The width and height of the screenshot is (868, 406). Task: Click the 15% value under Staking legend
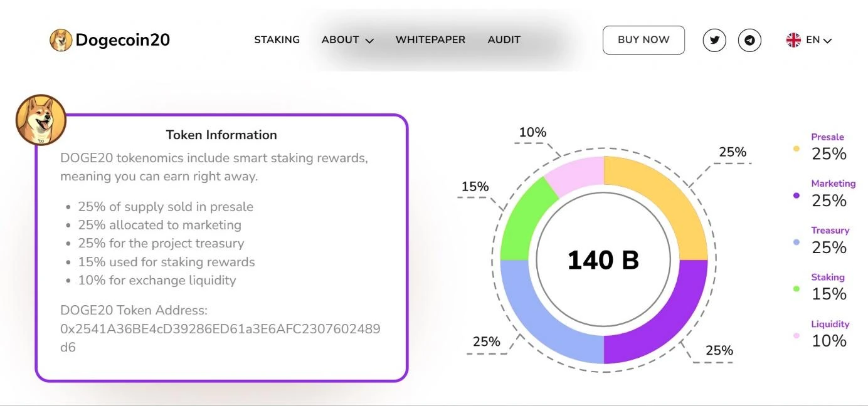(829, 294)
